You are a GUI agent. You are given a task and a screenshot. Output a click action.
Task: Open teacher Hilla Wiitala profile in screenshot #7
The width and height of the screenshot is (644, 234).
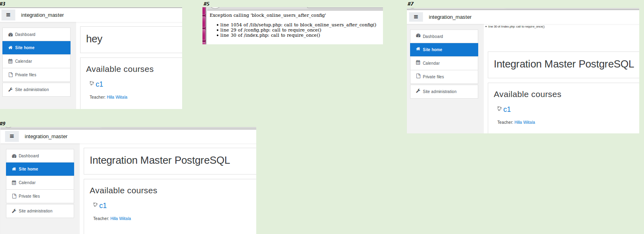tap(525, 122)
